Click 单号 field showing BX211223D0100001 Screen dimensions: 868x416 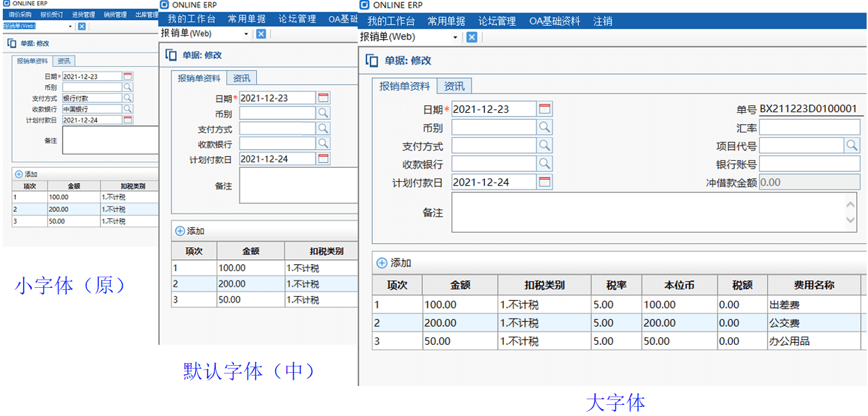click(x=809, y=109)
